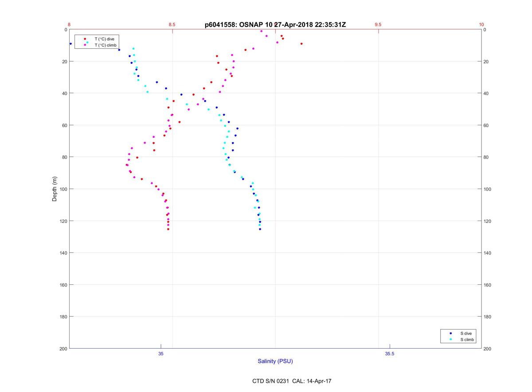The height and width of the screenshot is (392, 532).
Task: Click the '8.5' temperature tick on top axis
Action: 172,24
